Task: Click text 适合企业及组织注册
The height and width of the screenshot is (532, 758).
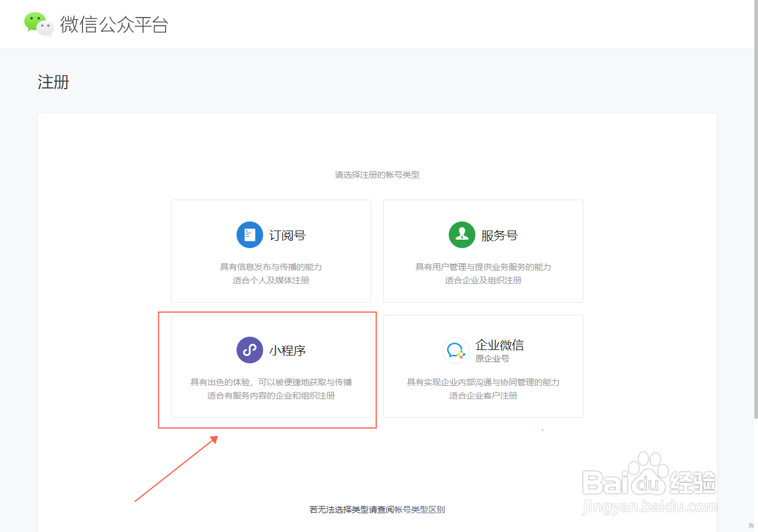Action: tap(483, 280)
